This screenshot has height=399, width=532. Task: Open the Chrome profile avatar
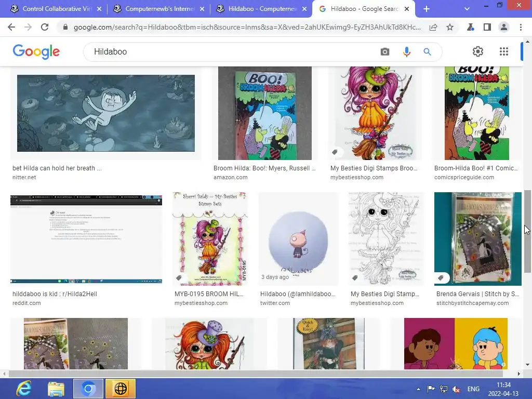504,27
